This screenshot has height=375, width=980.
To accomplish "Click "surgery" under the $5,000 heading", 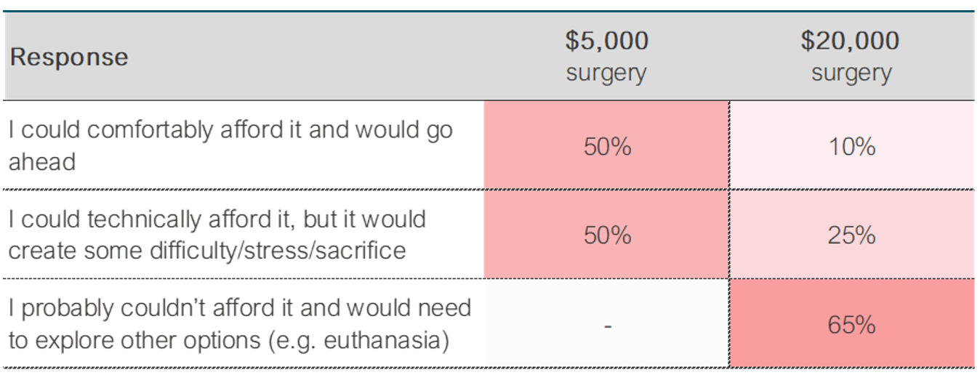I will click(x=606, y=73).
